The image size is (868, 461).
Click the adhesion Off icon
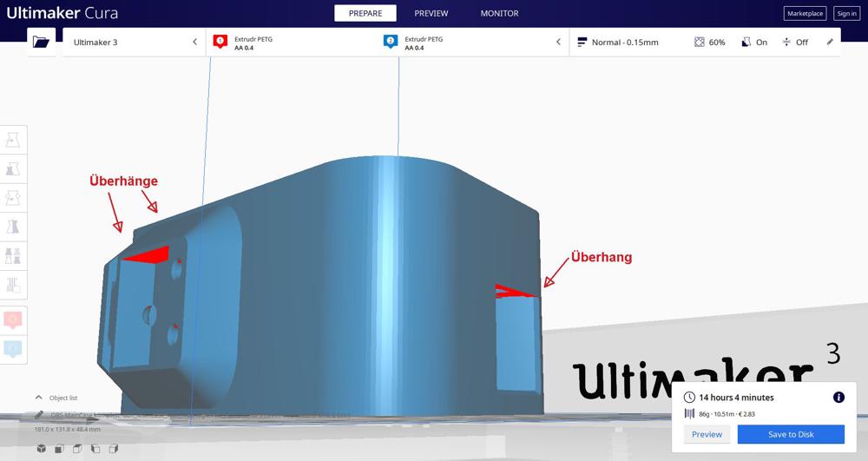(x=786, y=42)
